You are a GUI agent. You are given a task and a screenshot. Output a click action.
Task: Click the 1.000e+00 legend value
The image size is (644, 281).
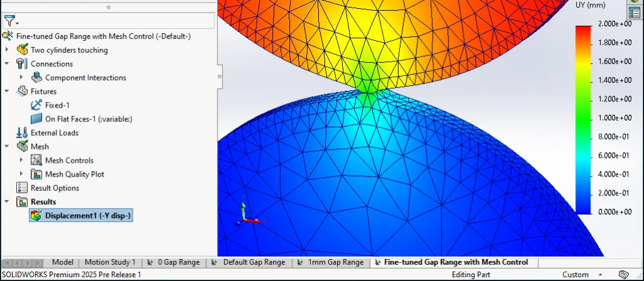[615, 118]
